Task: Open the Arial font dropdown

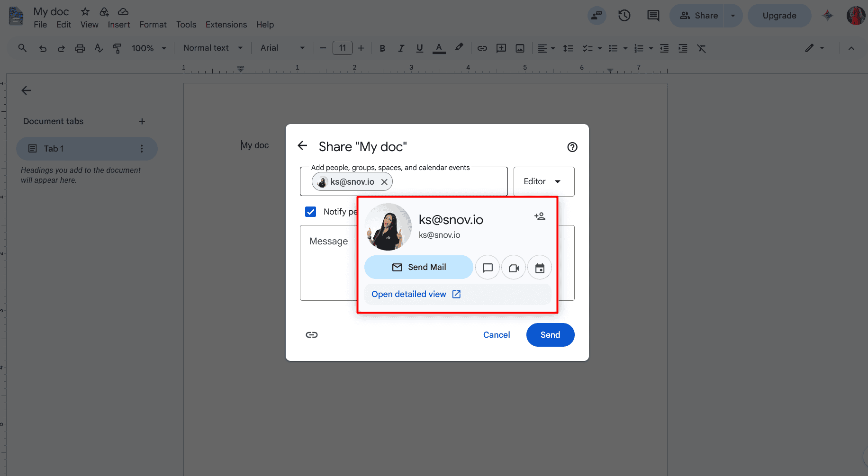Action: click(282, 48)
